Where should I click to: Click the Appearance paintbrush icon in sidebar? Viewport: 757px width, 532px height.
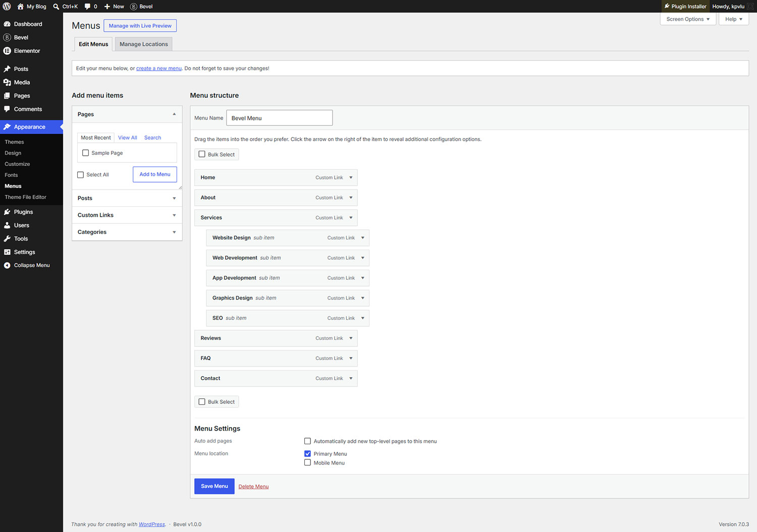pos(7,127)
